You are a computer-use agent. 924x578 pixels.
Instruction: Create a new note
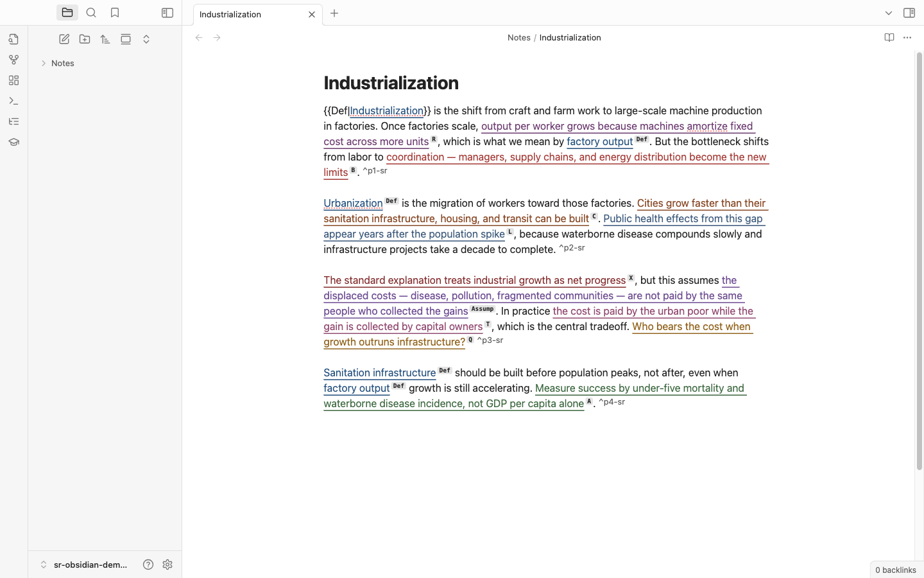[64, 39]
